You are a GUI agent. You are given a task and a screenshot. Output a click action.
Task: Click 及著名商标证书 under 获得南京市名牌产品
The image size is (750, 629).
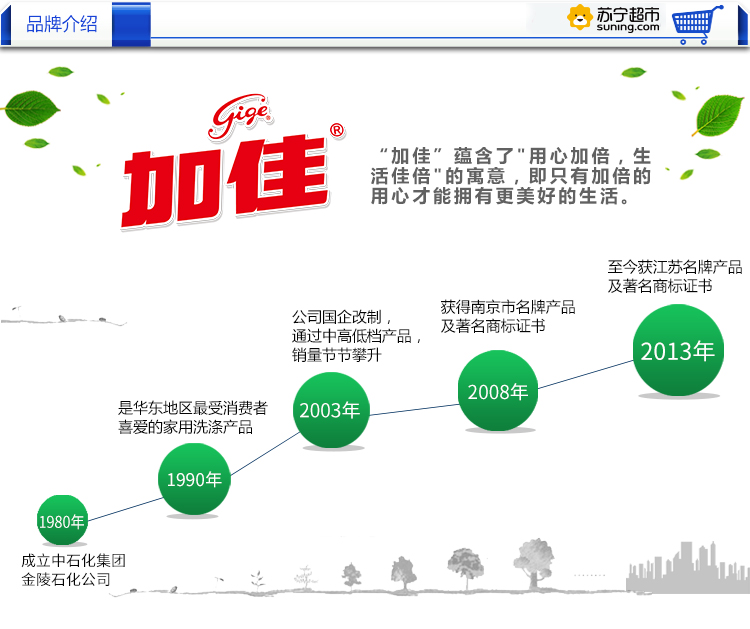(x=493, y=326)
